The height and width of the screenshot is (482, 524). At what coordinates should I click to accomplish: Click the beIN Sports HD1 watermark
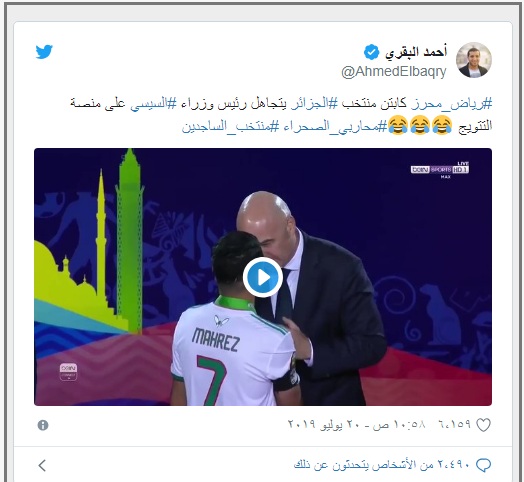tap(439, 169)
